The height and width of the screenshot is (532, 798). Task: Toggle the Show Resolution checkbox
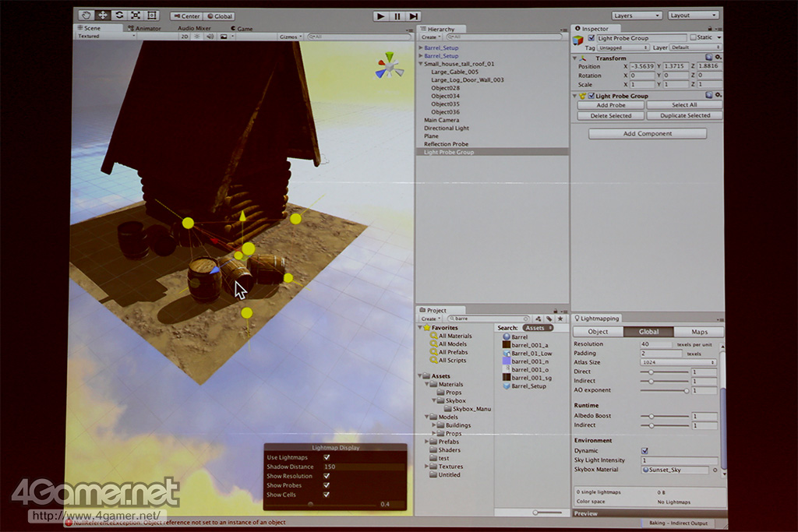327,476
